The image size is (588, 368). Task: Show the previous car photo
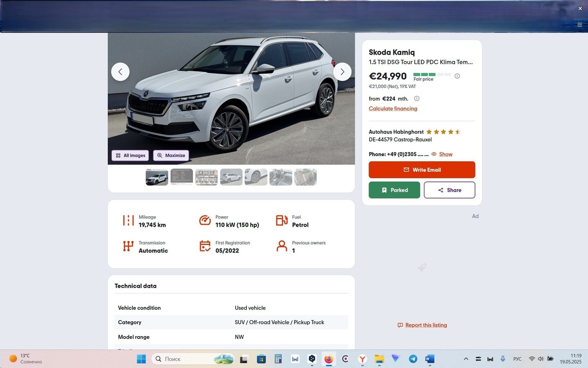tap(120, 72)
